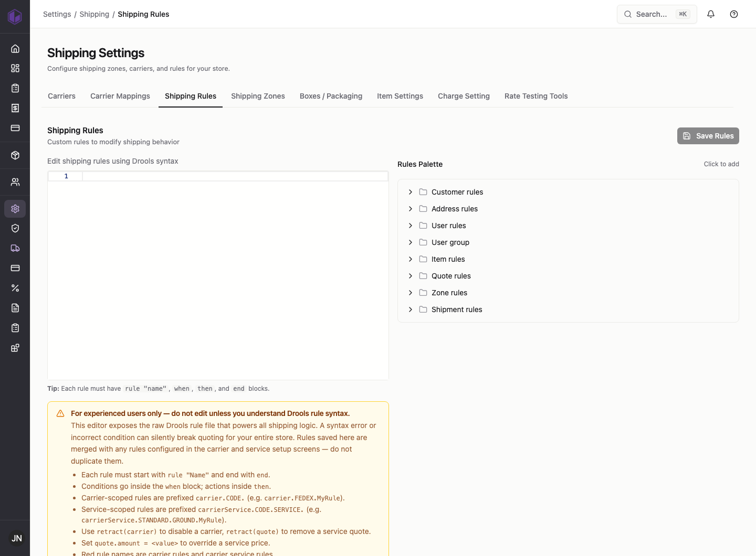The height and width of the screenshot is (556, 756).
Task: Click line 1 of the Drools editor
Action: (x=235, y=176)
